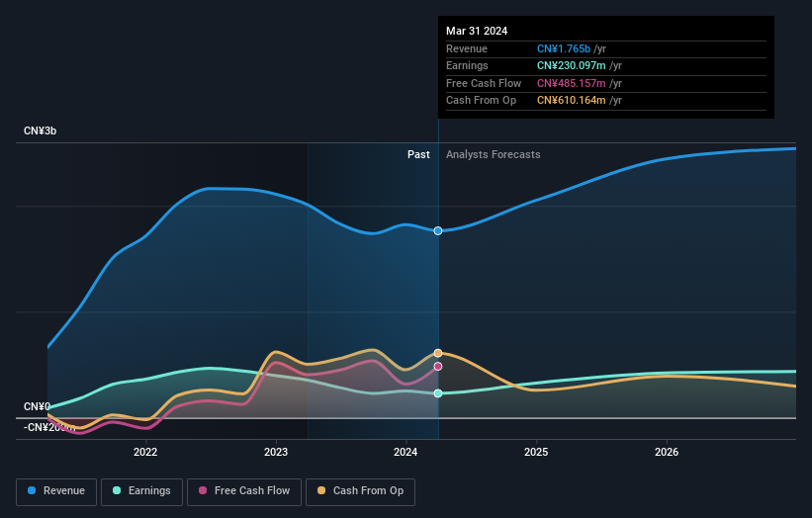
Task: Click the CN¥610.164m cash from op value
Action: click(572, 101)
